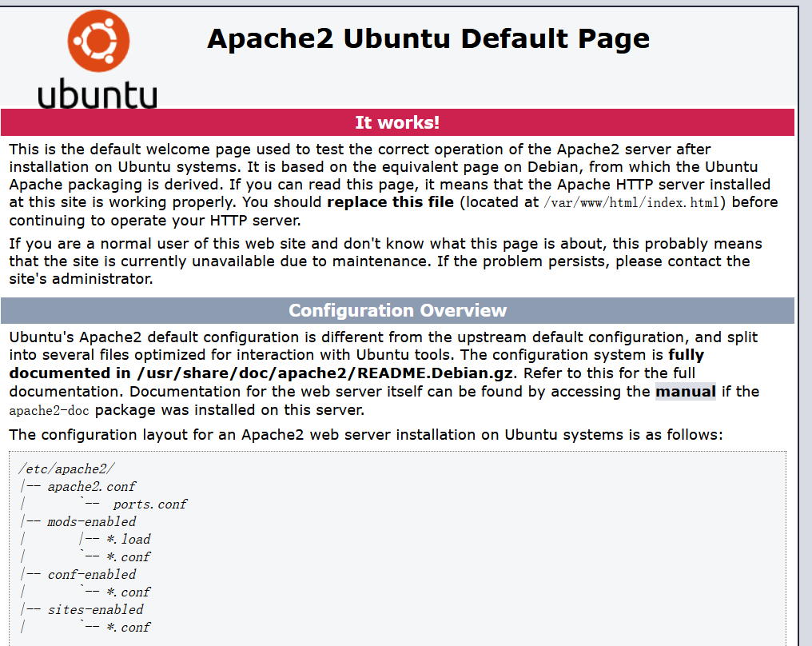Image resolution: width=812 pixels, height=646 pixels.
Task: Click the *.load tree entry
Action: (129, 540)
